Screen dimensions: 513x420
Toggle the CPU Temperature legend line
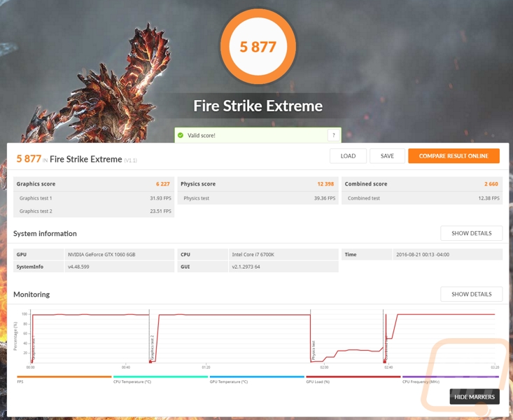[x=161, y=377]
